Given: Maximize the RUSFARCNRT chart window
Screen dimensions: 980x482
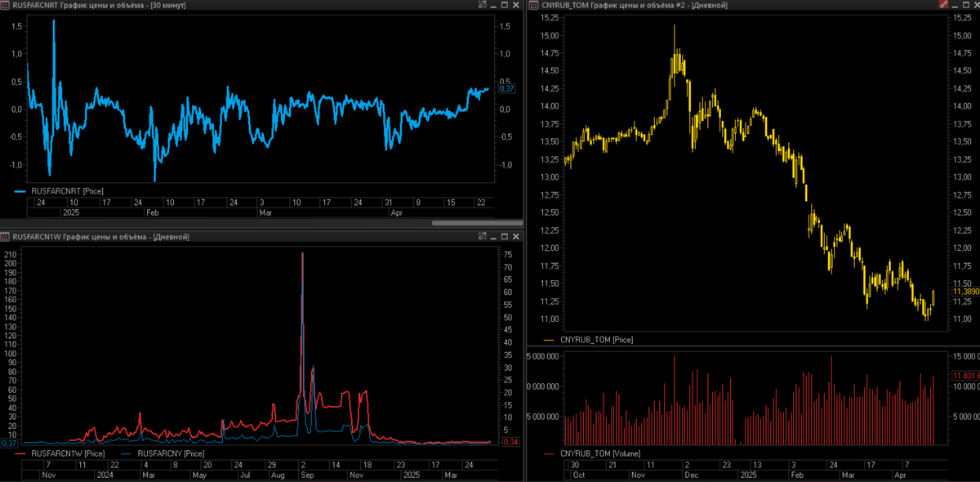Looking at the screenshot, I should [x=506, y=5].
